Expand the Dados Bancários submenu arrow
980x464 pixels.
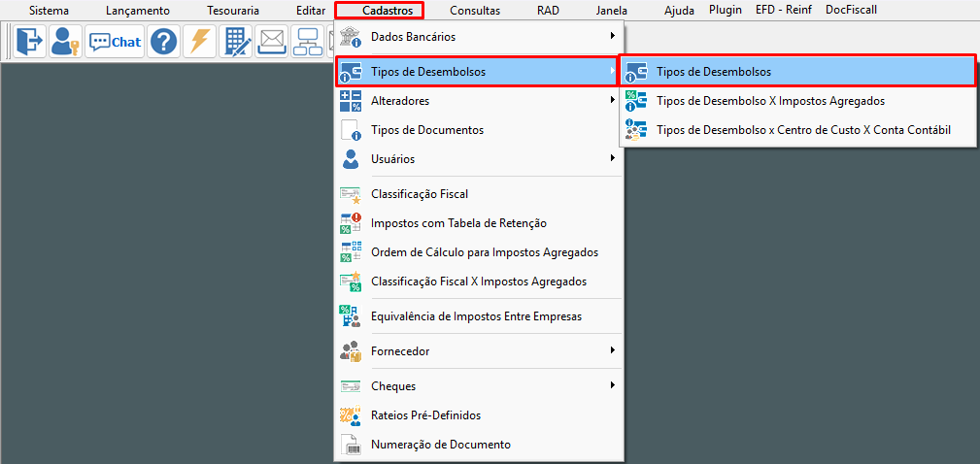[x=613, y=36]
